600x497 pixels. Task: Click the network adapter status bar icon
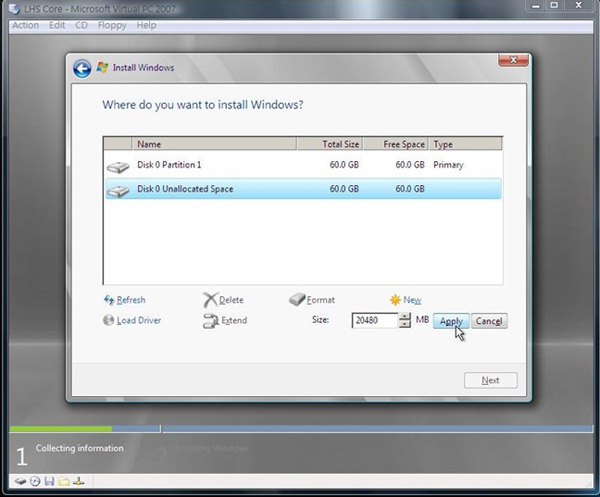point(76,482)
